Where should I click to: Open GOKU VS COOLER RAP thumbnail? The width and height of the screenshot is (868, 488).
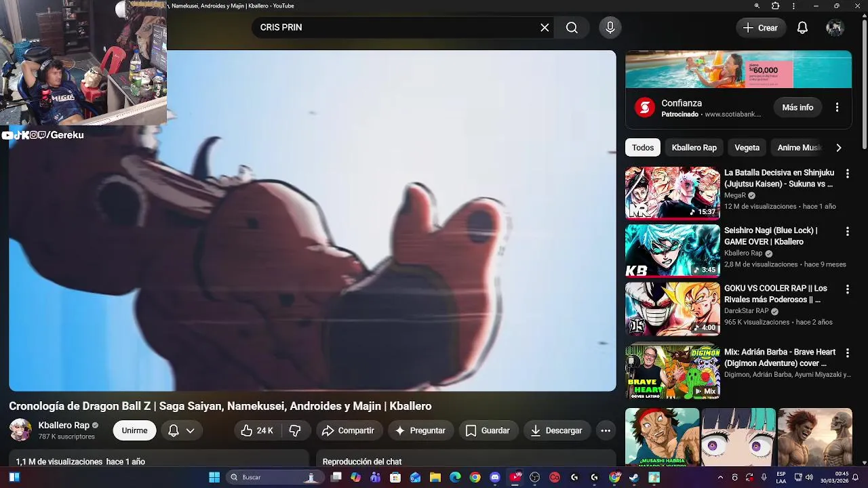pyautogui.click(x=672, y=308)
